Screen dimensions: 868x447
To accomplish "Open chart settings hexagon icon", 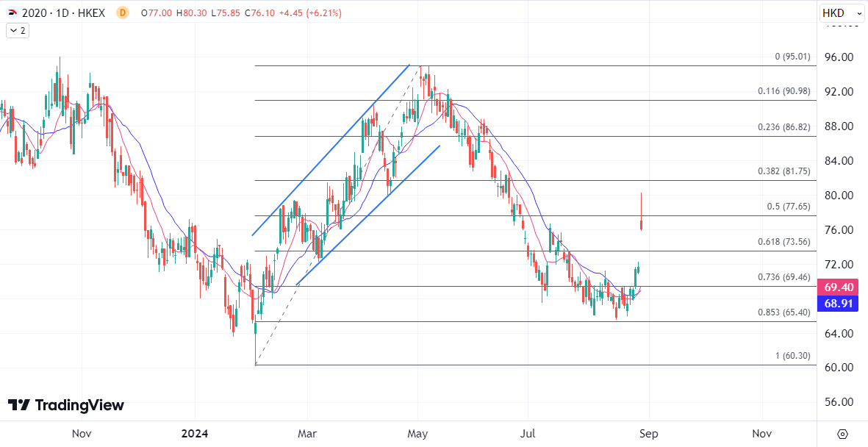I will tap(842, 433).
